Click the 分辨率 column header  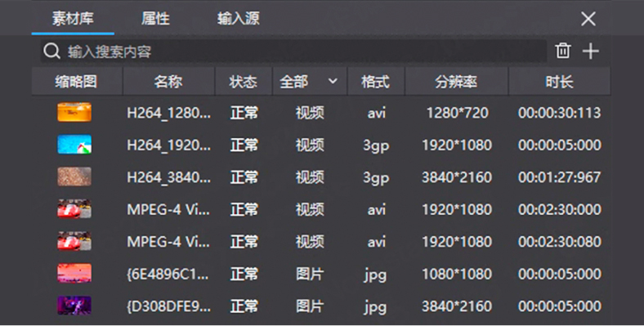pyautogui.click(x=456, y=82)
